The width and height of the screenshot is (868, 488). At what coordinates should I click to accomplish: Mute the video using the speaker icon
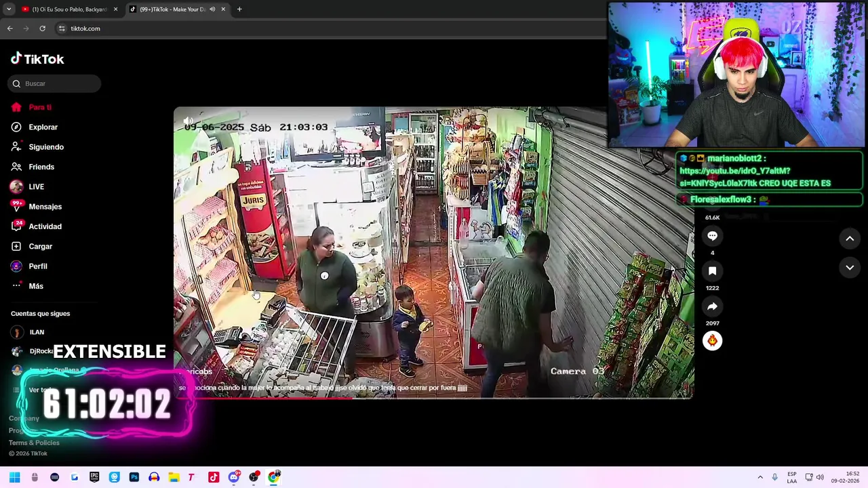coord(189,121)
